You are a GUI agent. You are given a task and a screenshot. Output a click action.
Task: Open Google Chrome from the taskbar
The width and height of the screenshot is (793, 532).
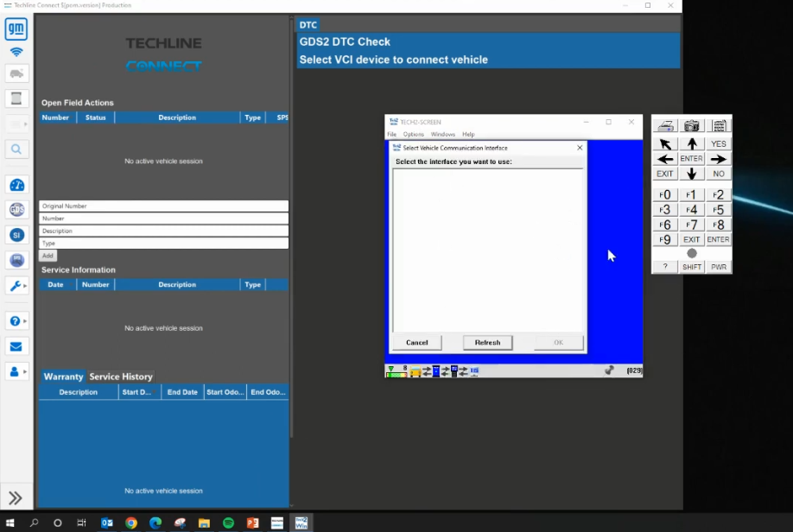pos(131,522)
